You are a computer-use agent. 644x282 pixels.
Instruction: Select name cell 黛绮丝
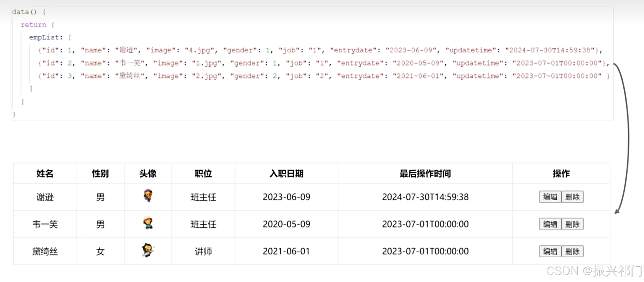pos(45,251)
